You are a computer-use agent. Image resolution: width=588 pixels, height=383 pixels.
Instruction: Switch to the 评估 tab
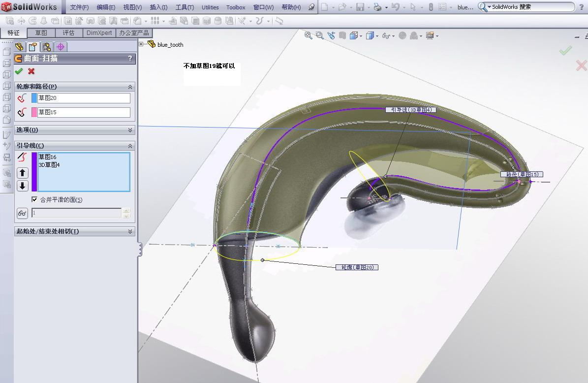[x=68, y=33]
